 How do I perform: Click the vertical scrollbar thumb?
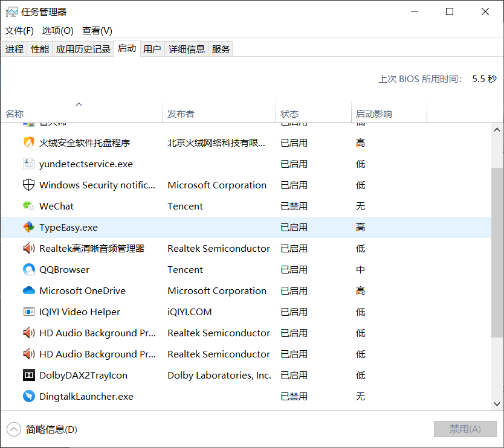click(497, 252)
